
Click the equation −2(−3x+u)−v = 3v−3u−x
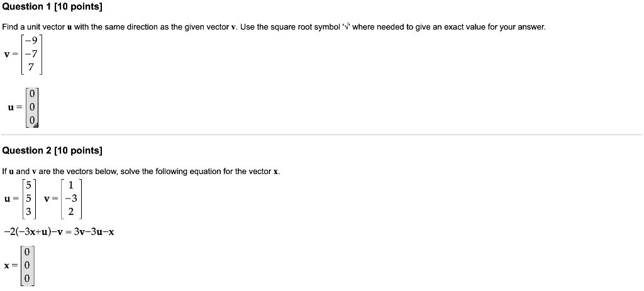pyautogui.click(x=58, y=231)
